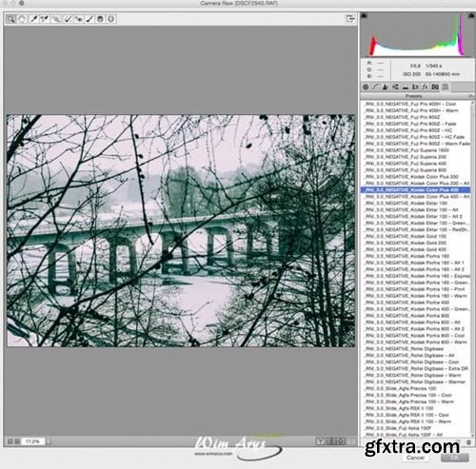
Task: Apply preset Rollei Digibase - Warmer
Action: (416, 381)
